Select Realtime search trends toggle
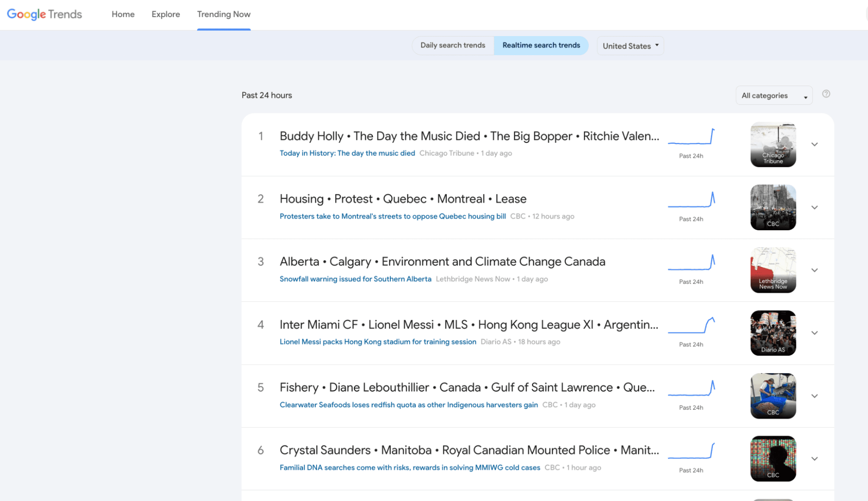This screenshot has width=868, height=501. tap(541, 45)
